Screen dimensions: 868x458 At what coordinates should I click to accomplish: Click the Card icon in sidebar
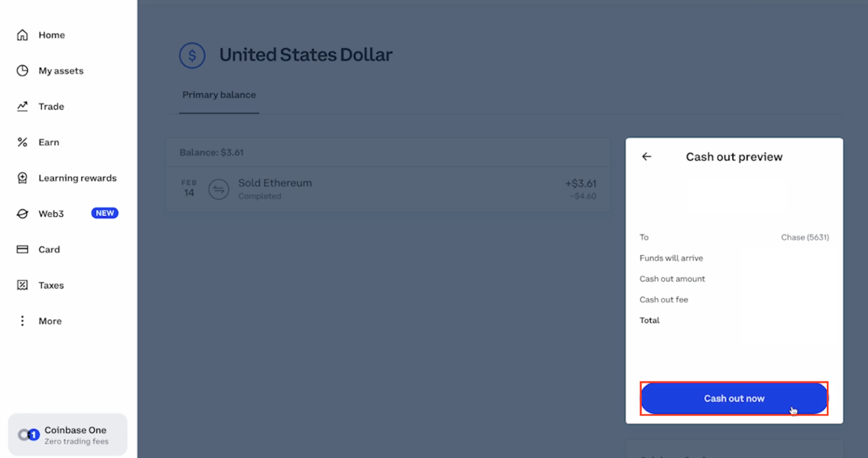[22, 249]
